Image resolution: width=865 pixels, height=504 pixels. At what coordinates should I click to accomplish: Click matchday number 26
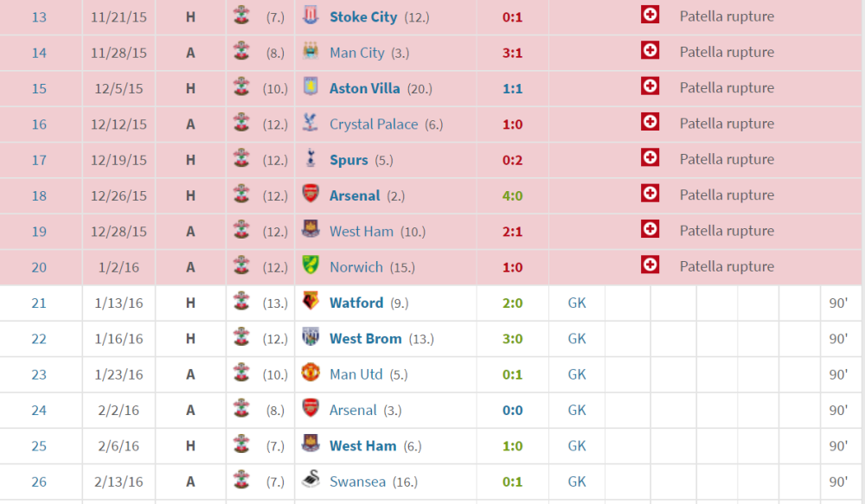(39, 482)
